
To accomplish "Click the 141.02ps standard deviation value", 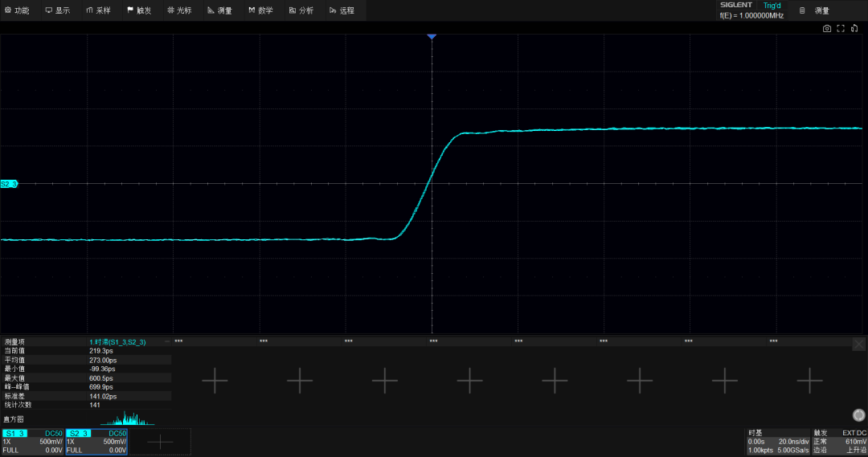I will click(102, 396).
